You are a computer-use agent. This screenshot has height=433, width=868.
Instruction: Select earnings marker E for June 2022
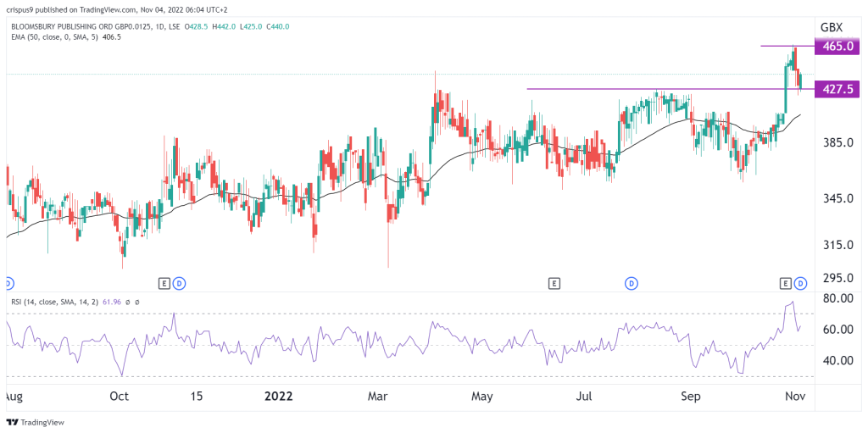553,284
